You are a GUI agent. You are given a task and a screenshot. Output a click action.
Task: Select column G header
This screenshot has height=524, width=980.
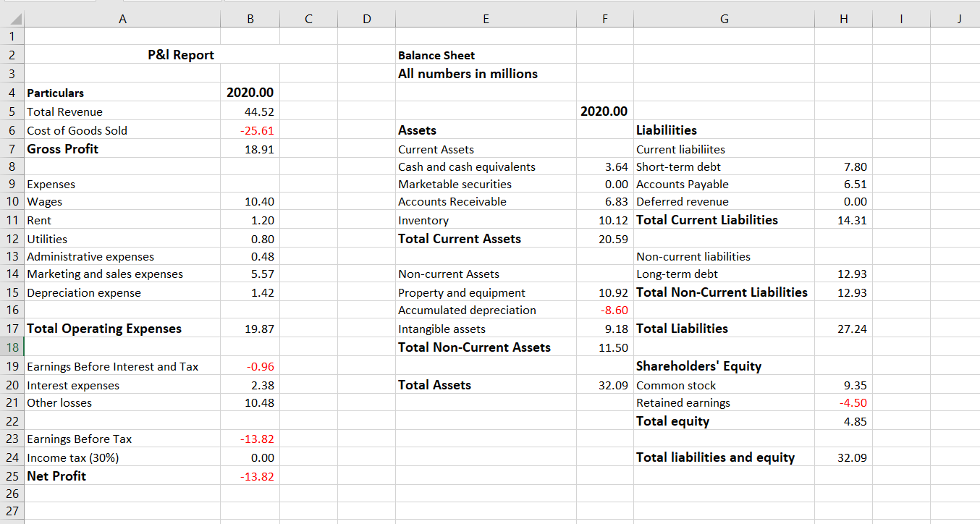pos(724,20)
